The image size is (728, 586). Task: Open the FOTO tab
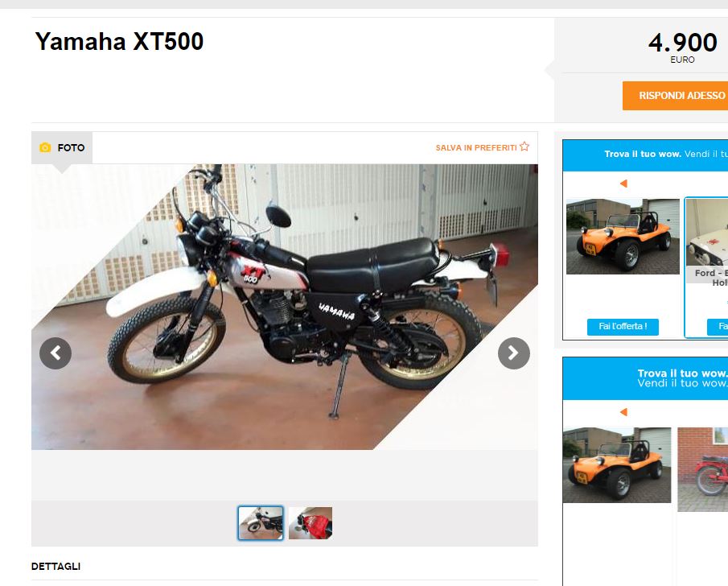point(62,148)
